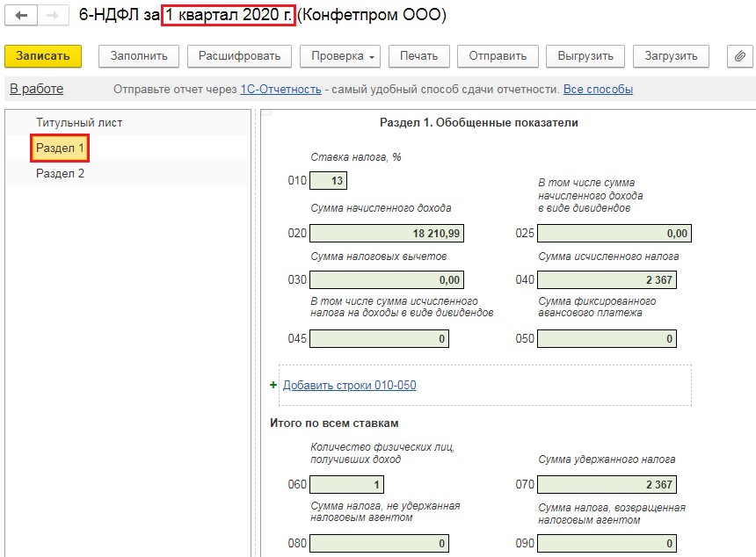This screenshot has height=557, width=756.
Task: Click the Загрузить button
Action: point(671,56)
